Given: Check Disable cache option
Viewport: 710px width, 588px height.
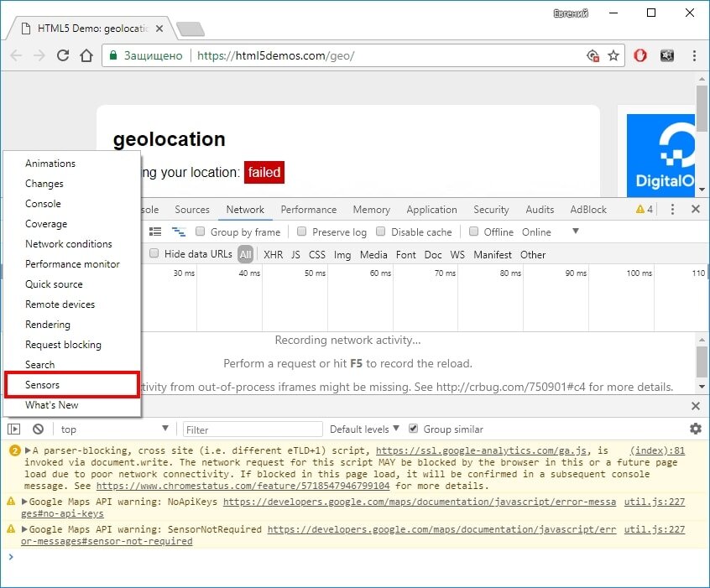Looking at the screenshot, I should tap(381, 232).
